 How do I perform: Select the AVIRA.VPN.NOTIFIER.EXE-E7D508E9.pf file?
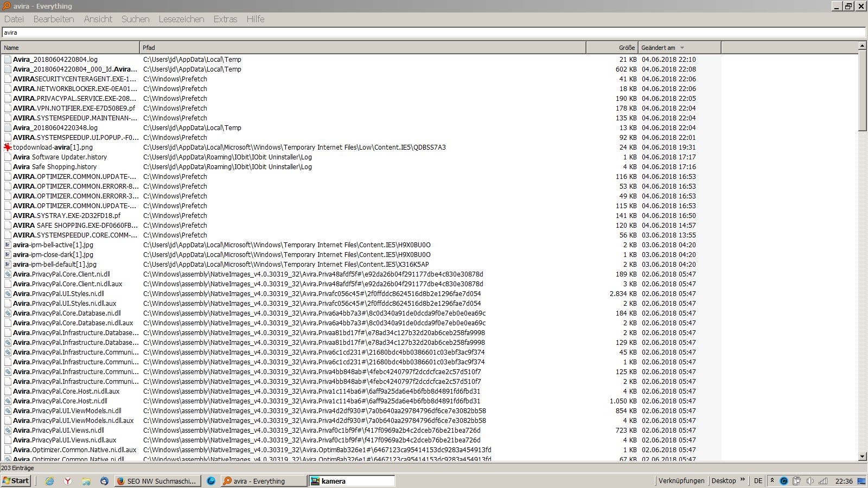tap(74, 108)
